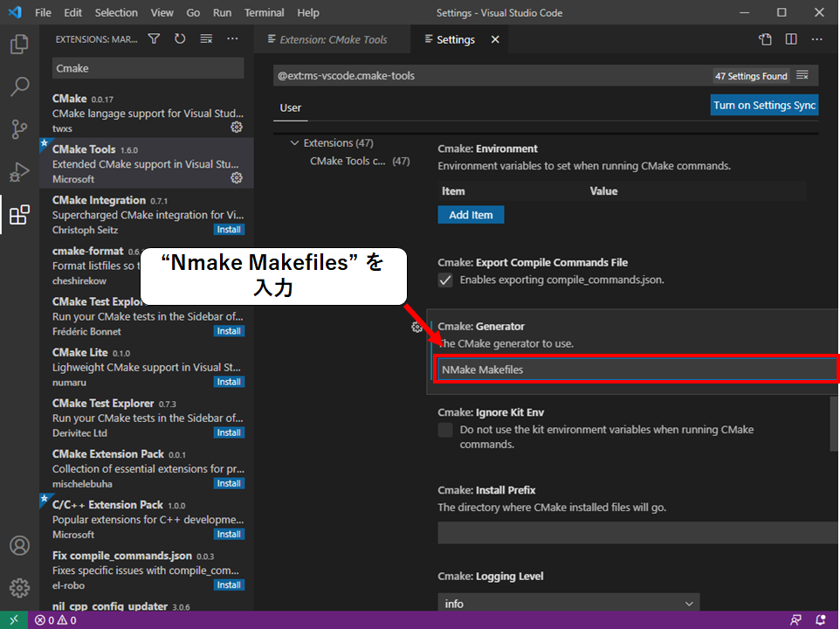Viewport: 840px width, 629px height.
Task: Select the User settings tab
Action: pos(291,107)
